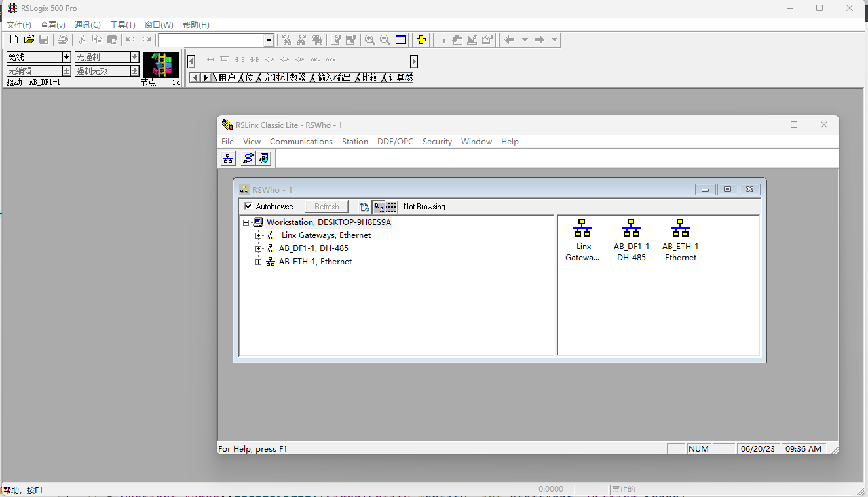This screenshot has width=868, height=497.
Task: Switch to 位 instruction tab
Action: pos(250,77)
